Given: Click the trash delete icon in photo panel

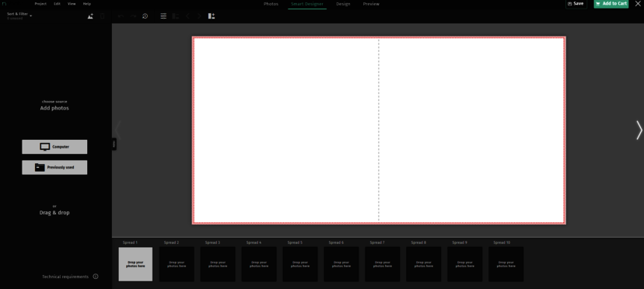Looking at the screenshot, I should (103, 16).
